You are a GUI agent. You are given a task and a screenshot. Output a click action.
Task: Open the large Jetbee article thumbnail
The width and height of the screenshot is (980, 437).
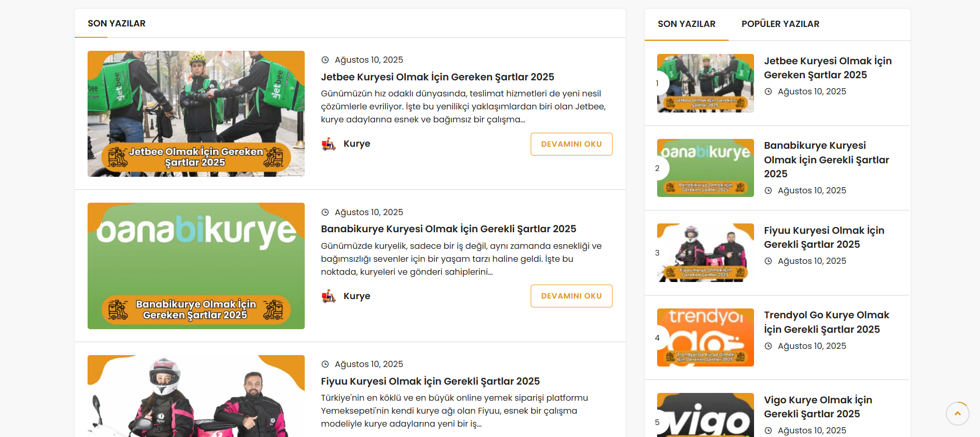[x=196, y=114]
